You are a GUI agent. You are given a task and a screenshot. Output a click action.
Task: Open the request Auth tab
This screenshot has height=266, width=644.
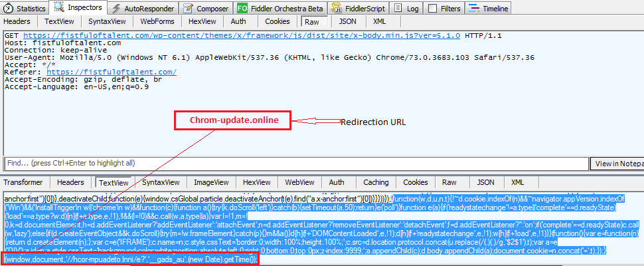(x=238, y=22)
